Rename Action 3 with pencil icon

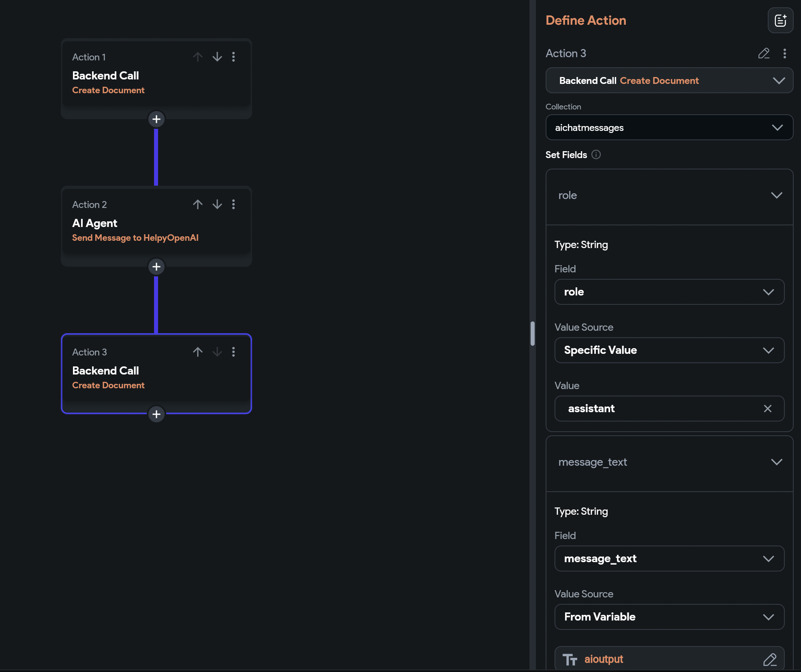764,54
